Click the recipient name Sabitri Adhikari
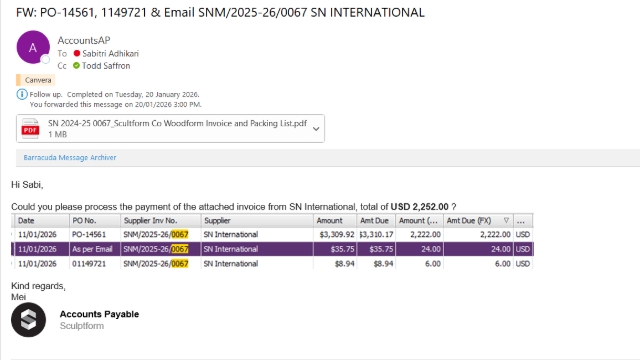The height and width of the screenshot is (360, 640). tap(111, 53)
